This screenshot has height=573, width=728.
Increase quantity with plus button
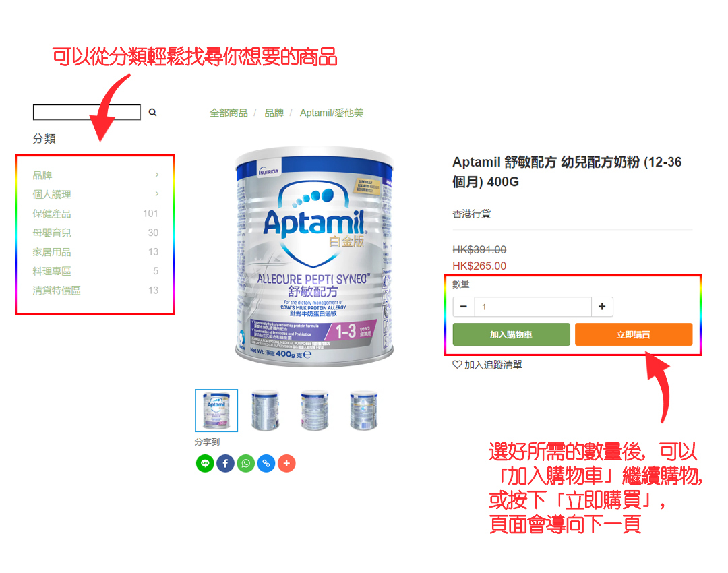[602, 307]
